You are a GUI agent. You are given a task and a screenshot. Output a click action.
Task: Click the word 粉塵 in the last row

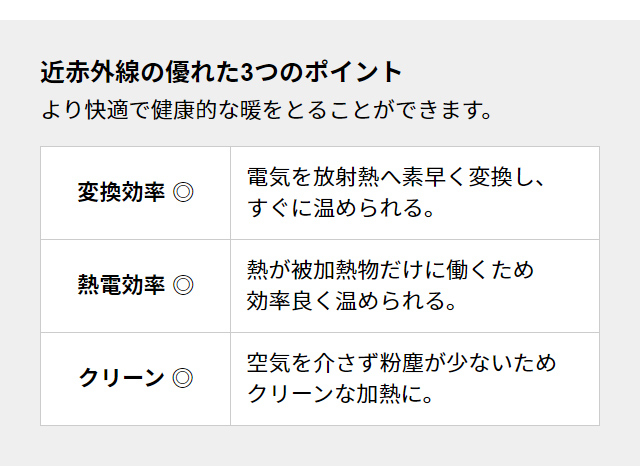(402, 363)
